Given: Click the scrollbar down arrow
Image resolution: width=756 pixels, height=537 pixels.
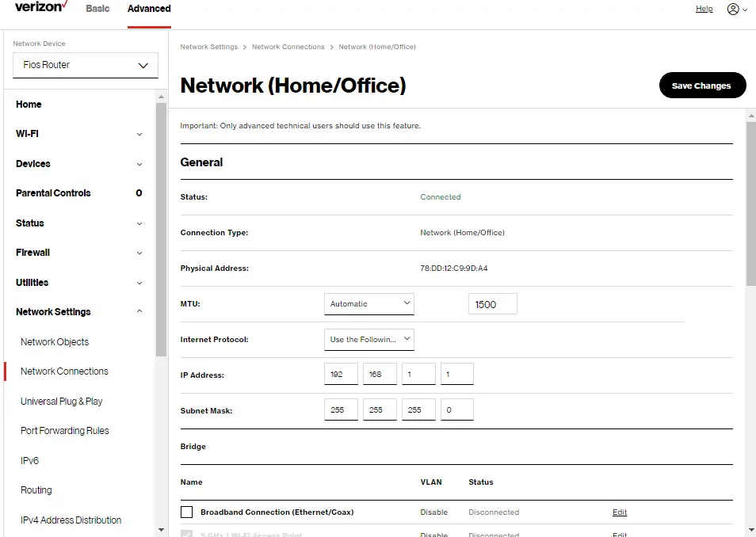Looking at the screenshot, I should [x=750, y=530].
